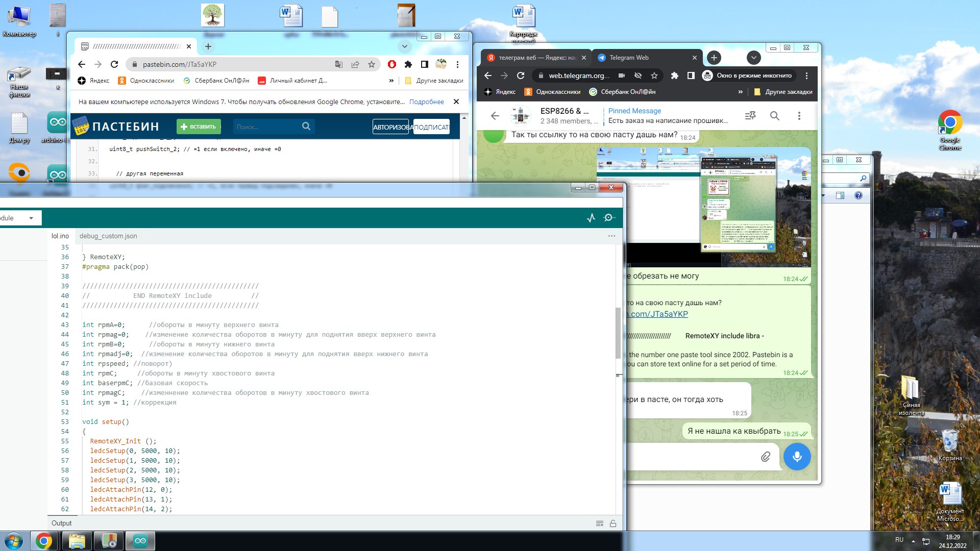Switch to the Telegram Web browser tab

point(629,58)
